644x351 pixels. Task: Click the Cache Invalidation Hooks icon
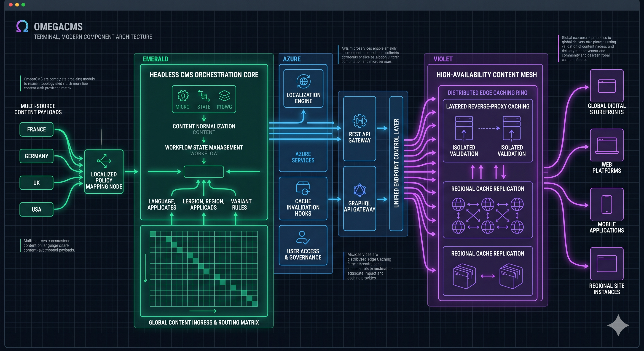(x=303, y=188)
